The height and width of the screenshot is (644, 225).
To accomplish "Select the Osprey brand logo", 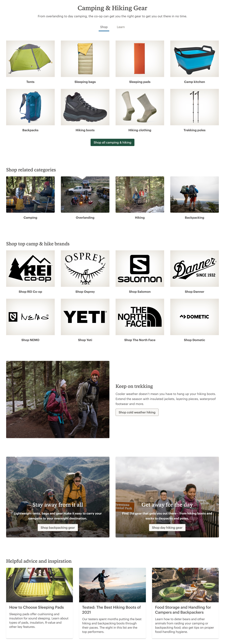I will (x=85, y=269).
